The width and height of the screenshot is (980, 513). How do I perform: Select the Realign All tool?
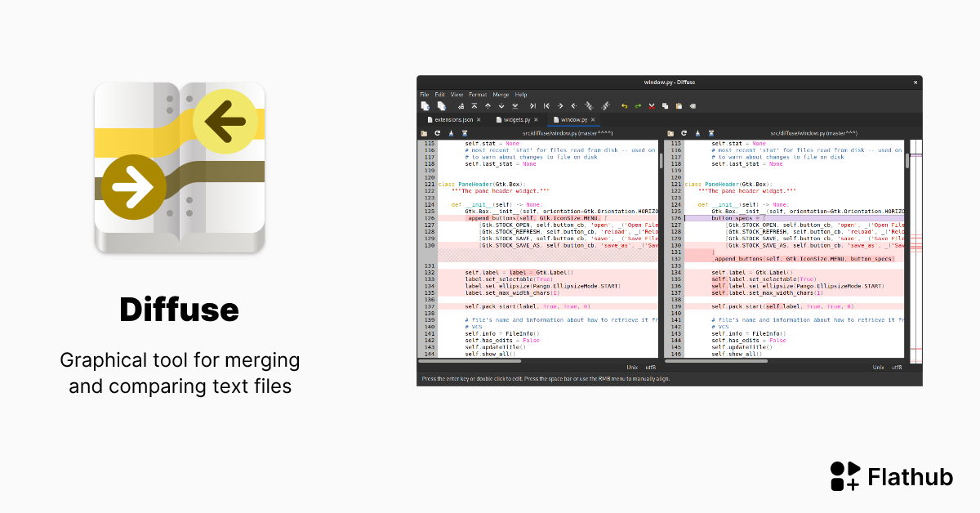coord(461,105)
